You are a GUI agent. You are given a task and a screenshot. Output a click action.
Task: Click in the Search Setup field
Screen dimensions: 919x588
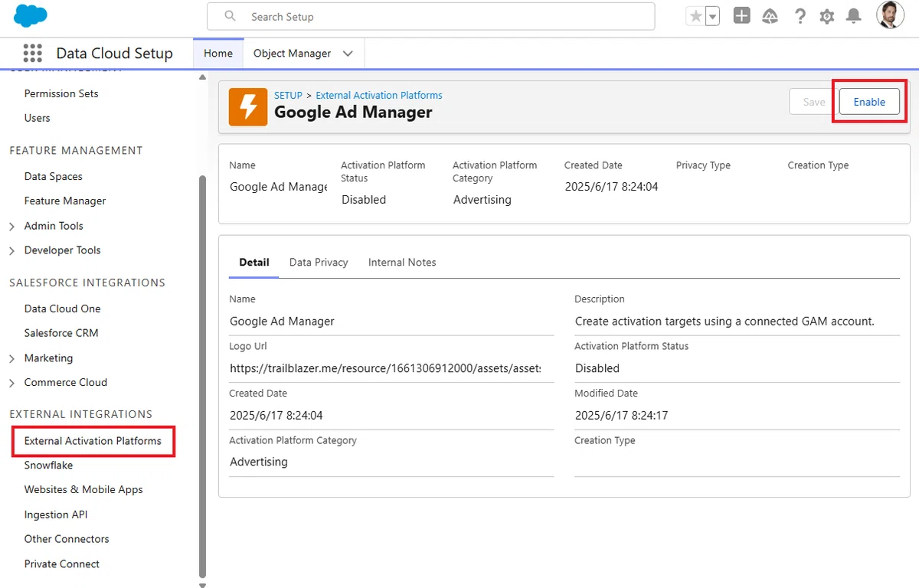coord(431,16)
